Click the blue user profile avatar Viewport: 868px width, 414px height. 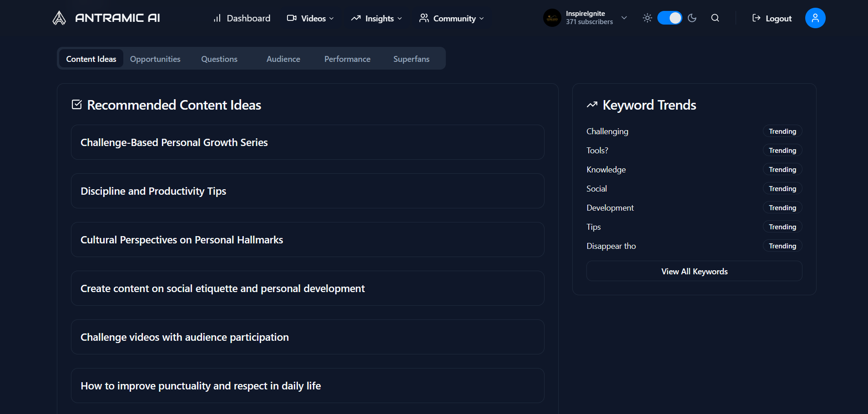(815, 18)
